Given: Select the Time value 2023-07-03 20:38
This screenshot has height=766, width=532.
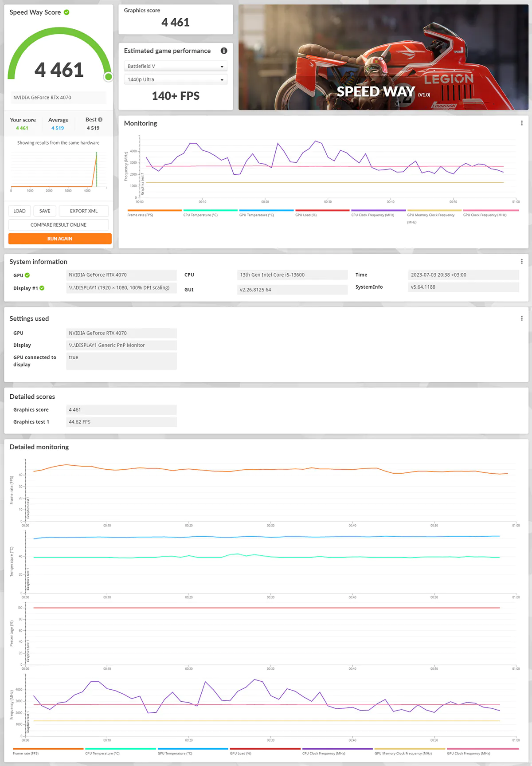Looking at the screenshot, I should pos(463,275).
